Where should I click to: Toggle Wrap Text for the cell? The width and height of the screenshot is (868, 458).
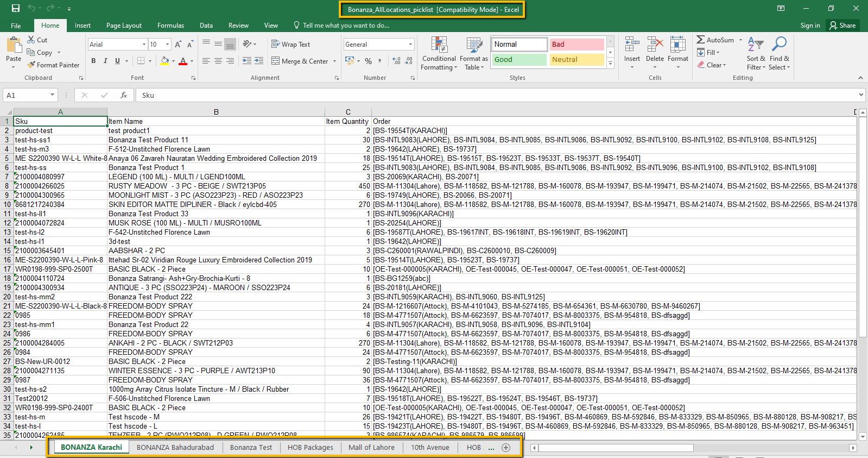click(x=291, y=45)
